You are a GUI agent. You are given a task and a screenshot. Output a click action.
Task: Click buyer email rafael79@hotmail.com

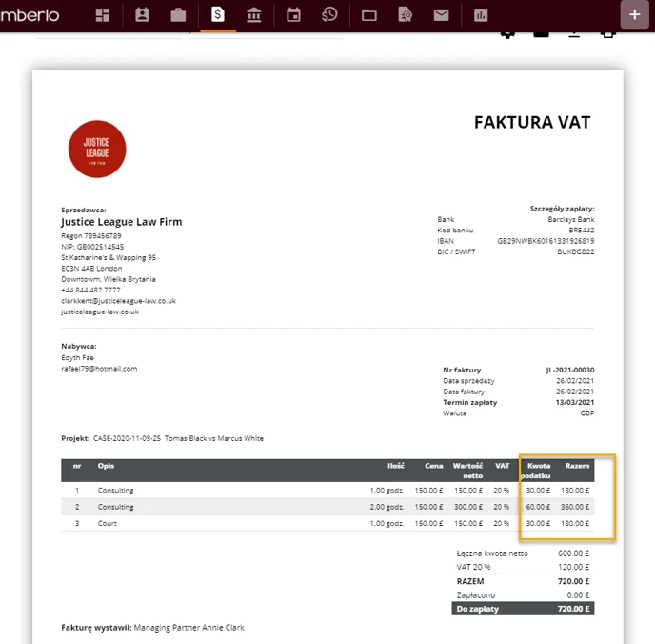99,369
